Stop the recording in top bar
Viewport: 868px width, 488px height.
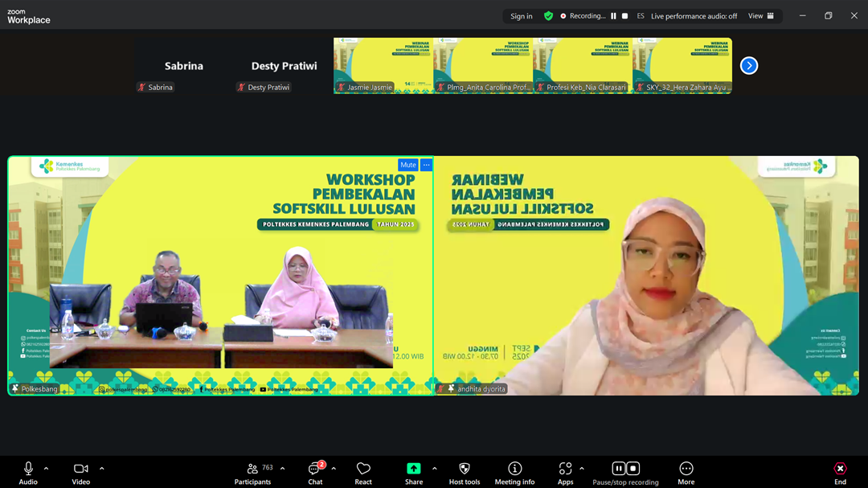coord(625,16)
